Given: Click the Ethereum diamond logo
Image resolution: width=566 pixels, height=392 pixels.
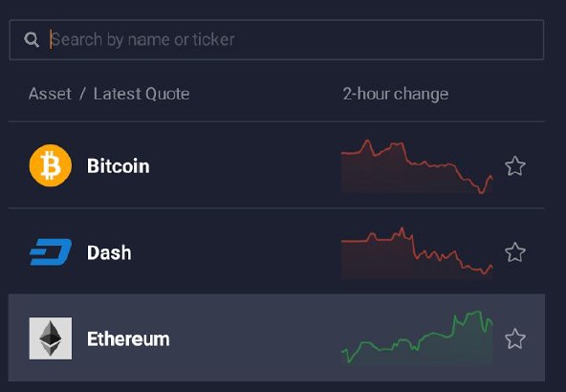Looking at the screenshot, I should (x=51, y=338).
